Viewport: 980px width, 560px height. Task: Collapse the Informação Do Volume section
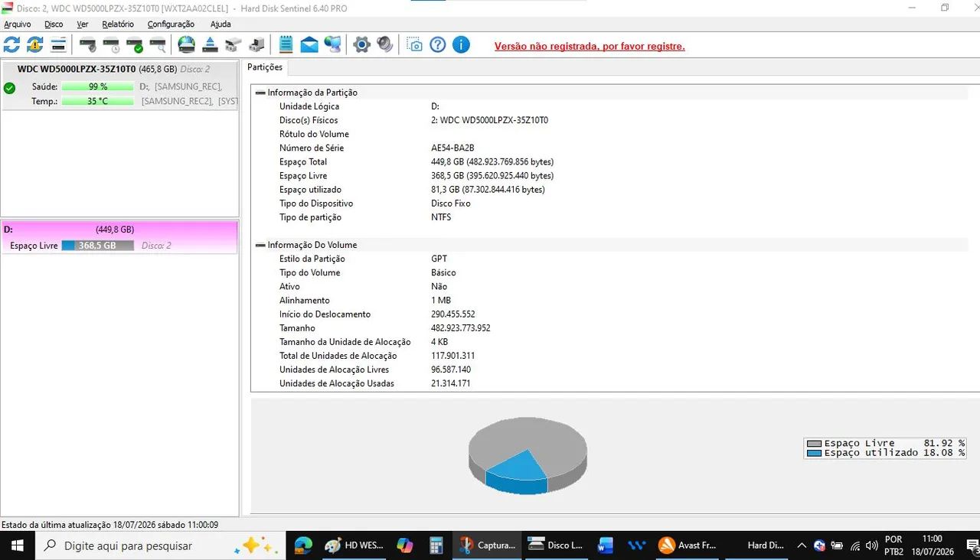click(260, 245)
